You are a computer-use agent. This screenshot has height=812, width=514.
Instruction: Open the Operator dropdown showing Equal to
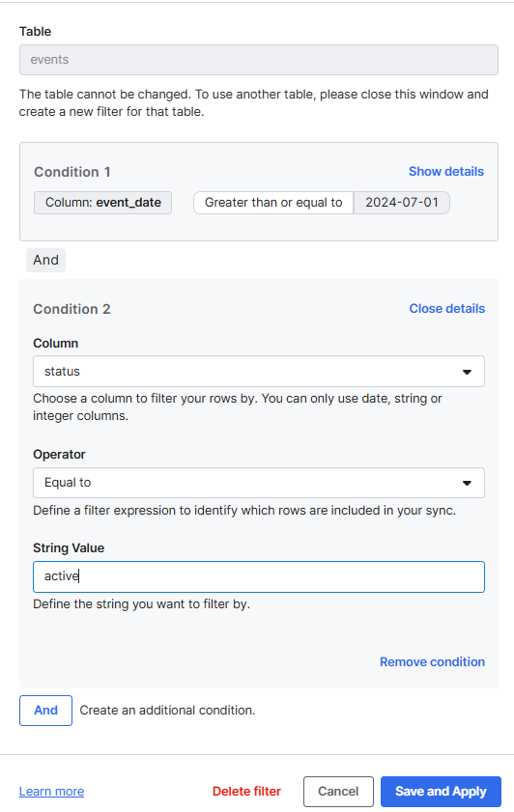point(259,483)
